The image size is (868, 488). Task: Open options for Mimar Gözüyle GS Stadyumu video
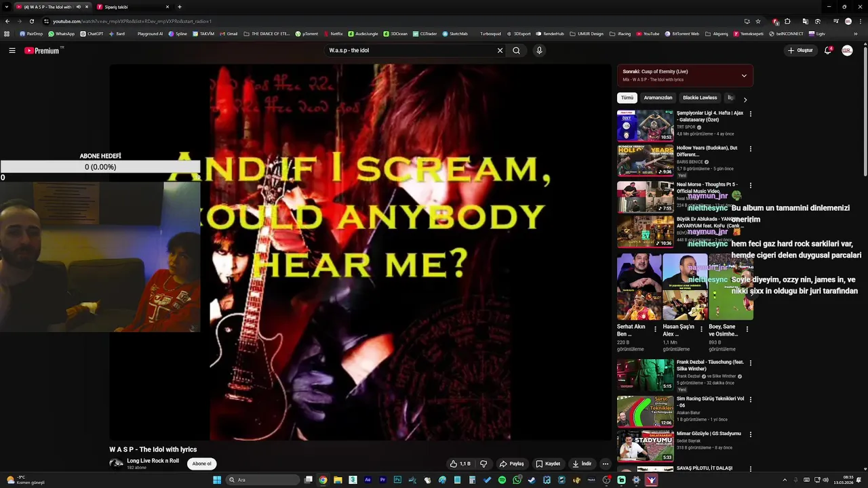click(750, 434)
